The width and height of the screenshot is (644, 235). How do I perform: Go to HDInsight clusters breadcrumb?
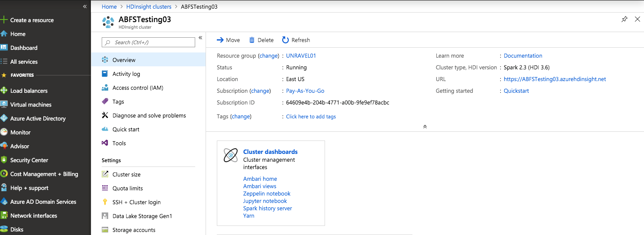149,7
